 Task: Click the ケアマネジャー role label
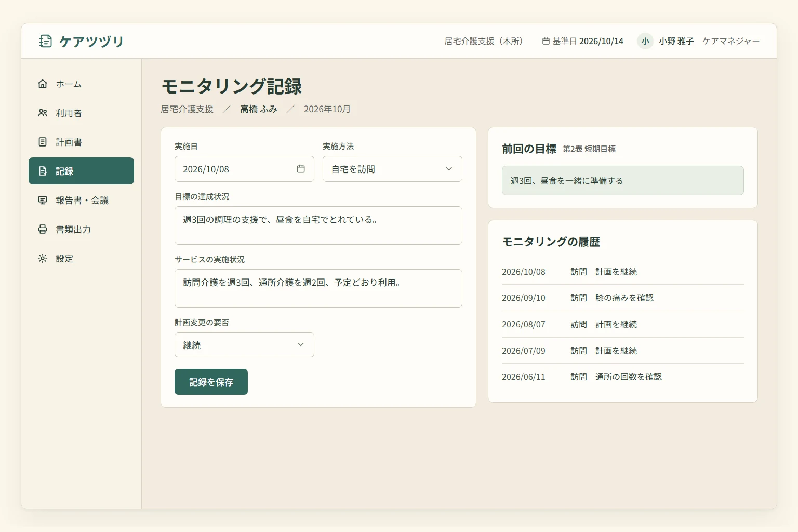731,41
